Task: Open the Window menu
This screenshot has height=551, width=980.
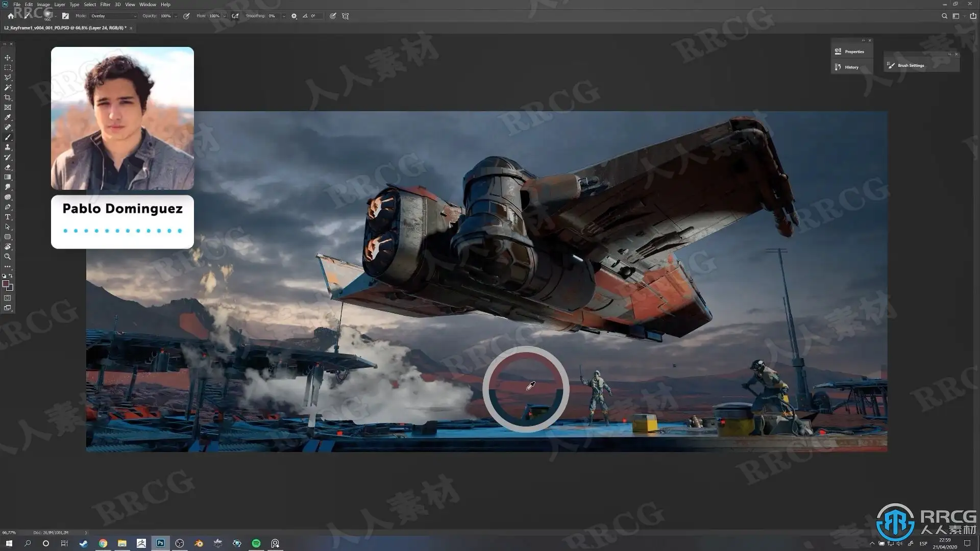Action: [148, 5]
